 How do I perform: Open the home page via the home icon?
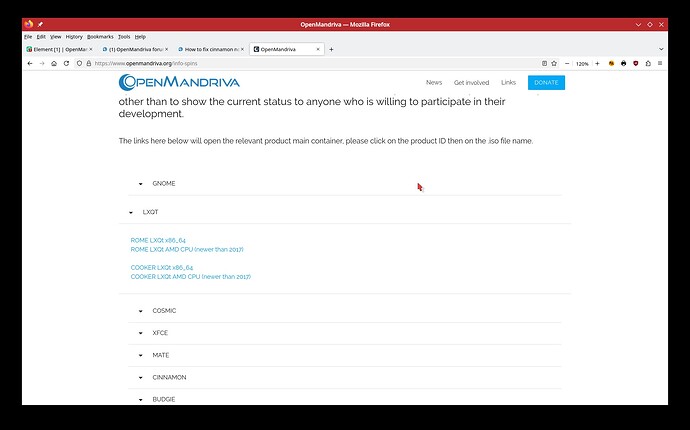click(x=54, y=63)
